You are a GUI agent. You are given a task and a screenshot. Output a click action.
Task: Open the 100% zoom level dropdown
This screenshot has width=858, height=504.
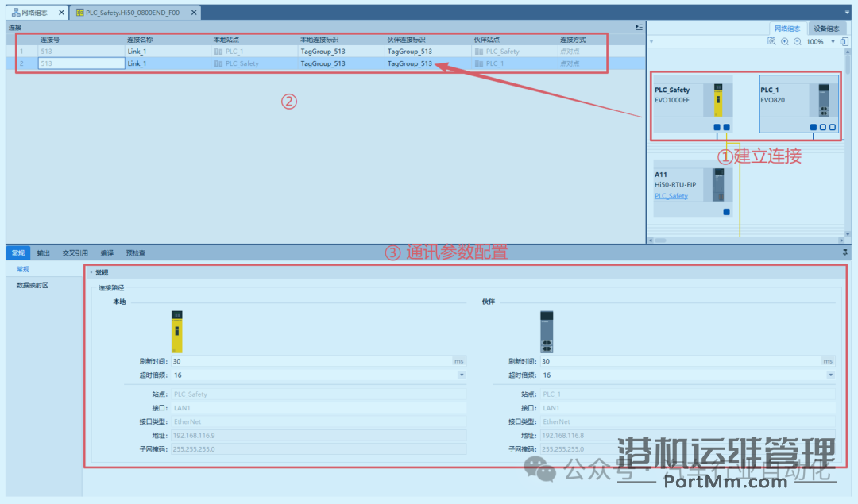[833, 41]
